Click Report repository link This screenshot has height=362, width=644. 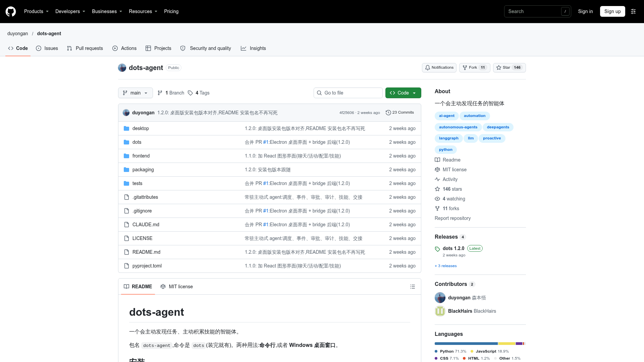[x=452, y=218]
